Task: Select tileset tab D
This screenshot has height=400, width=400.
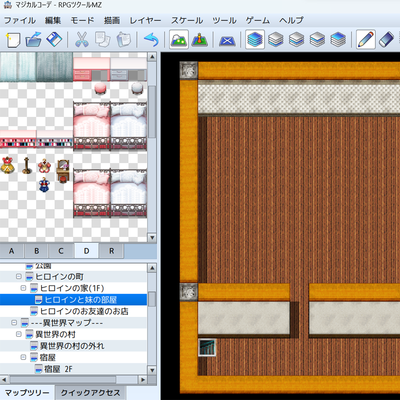Action: (x=86, y=251)
